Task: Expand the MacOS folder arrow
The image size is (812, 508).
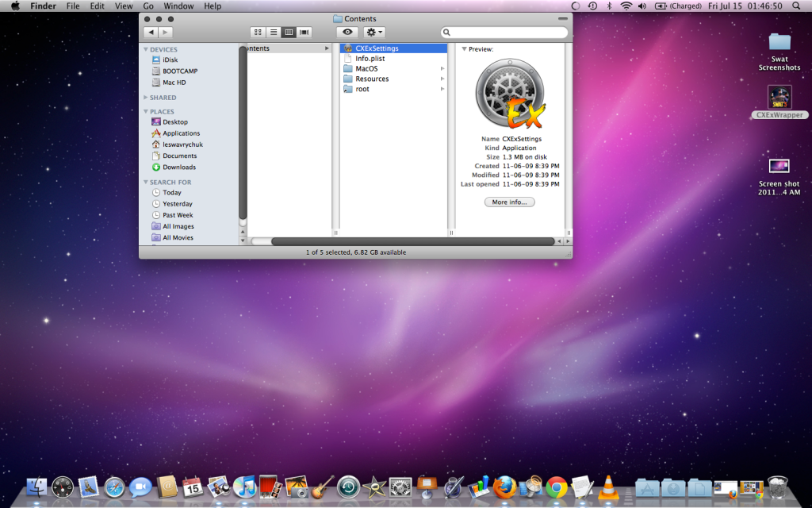Action: 442,68
